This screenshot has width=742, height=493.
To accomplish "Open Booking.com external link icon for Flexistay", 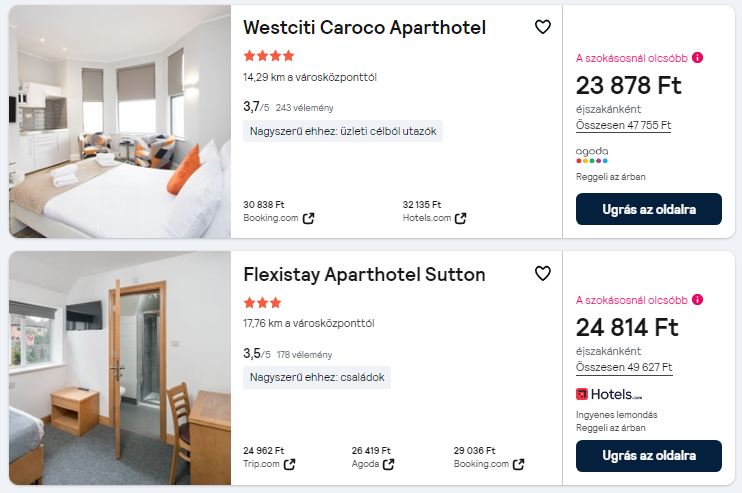I will coord(515,464).
